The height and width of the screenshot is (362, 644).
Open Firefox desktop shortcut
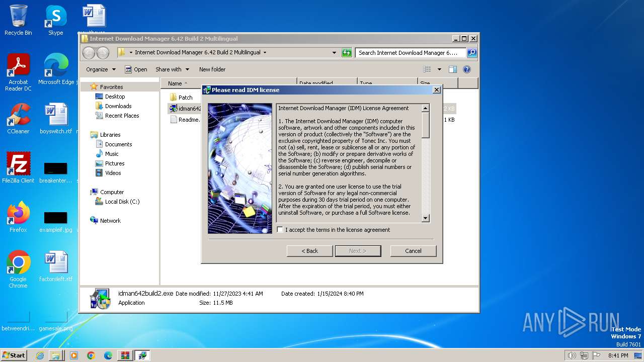tap(18, 217)
